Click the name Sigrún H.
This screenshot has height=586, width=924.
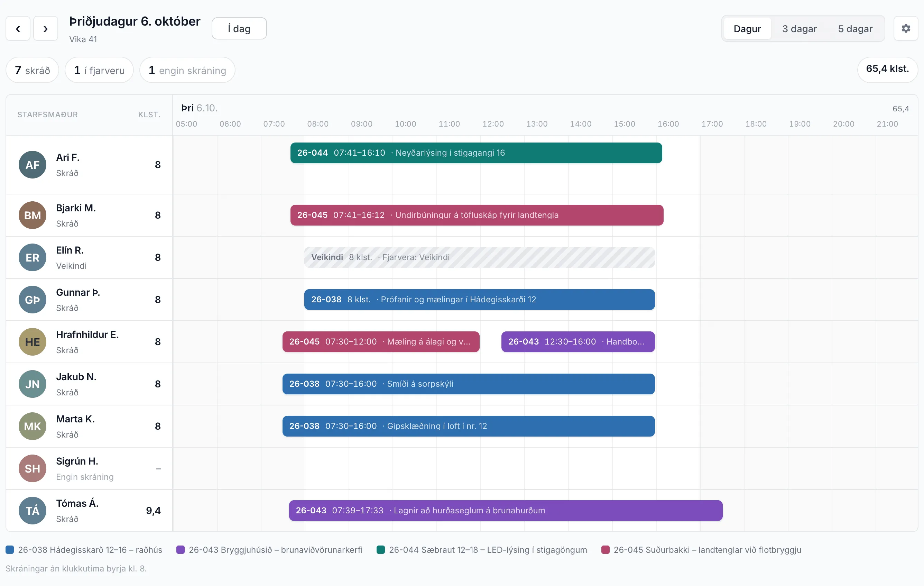tap(77, 461)
